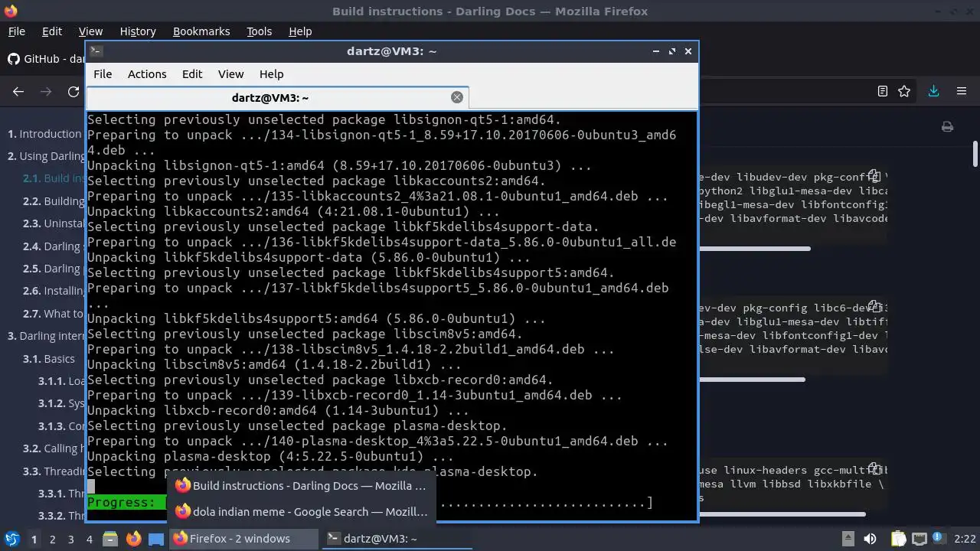Open 2.7. What to sidebar entry
The image size is (980, 551).
point(53,314)
